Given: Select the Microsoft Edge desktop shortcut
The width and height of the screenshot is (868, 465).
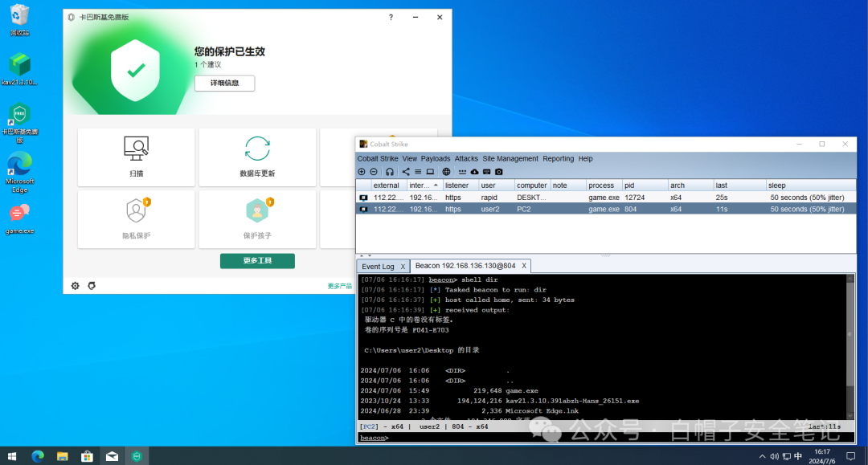Looking at the screenshot, I should [19, 173].
